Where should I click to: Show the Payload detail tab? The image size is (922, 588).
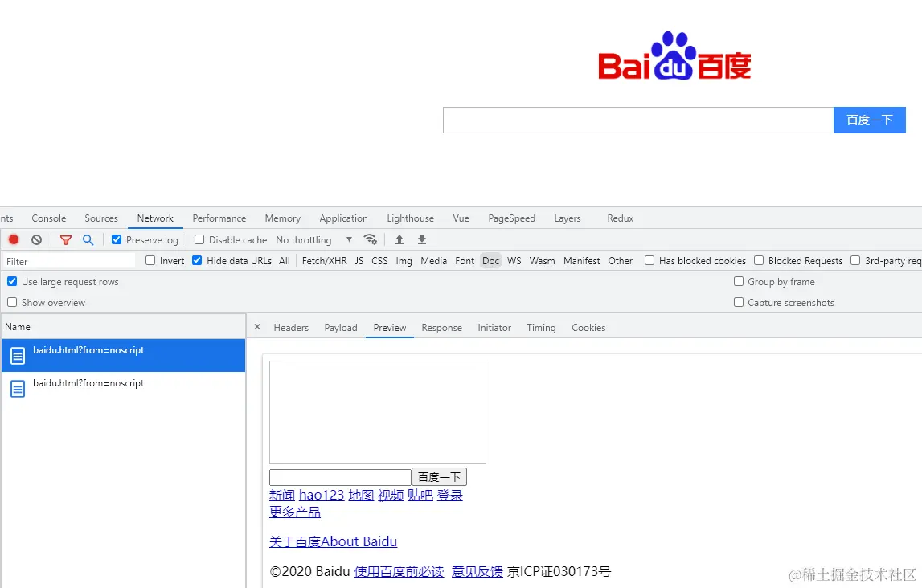341,327
